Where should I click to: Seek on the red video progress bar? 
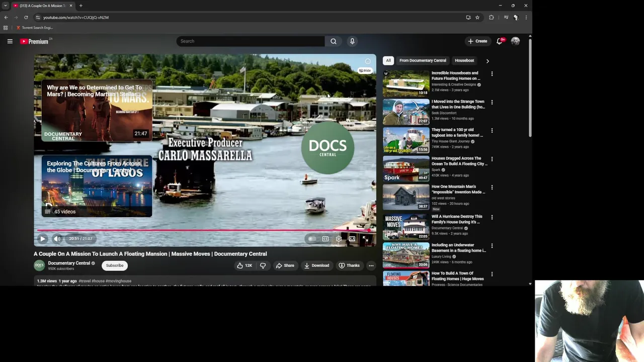(x=205, y=230)
